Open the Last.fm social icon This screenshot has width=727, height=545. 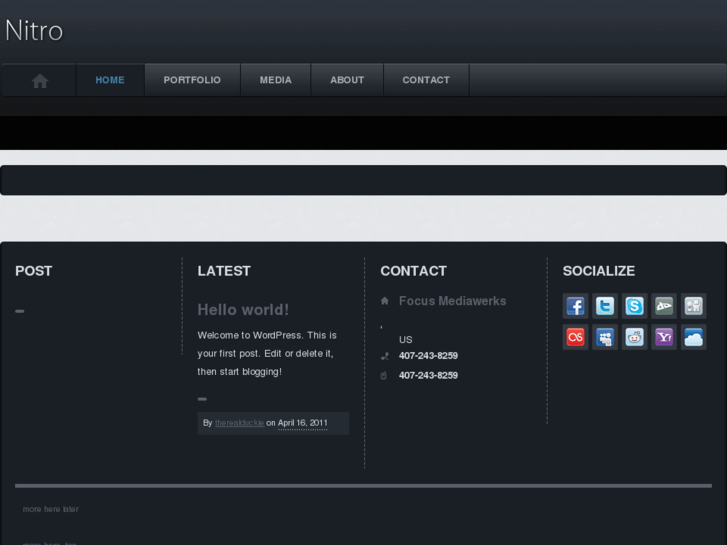575,337
